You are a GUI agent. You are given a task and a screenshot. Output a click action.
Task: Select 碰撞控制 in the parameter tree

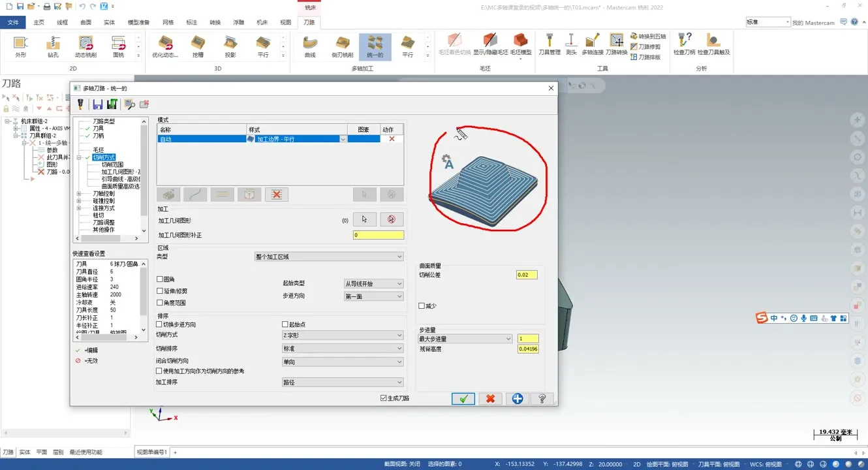pyautogui.click(x=103, y=201)
